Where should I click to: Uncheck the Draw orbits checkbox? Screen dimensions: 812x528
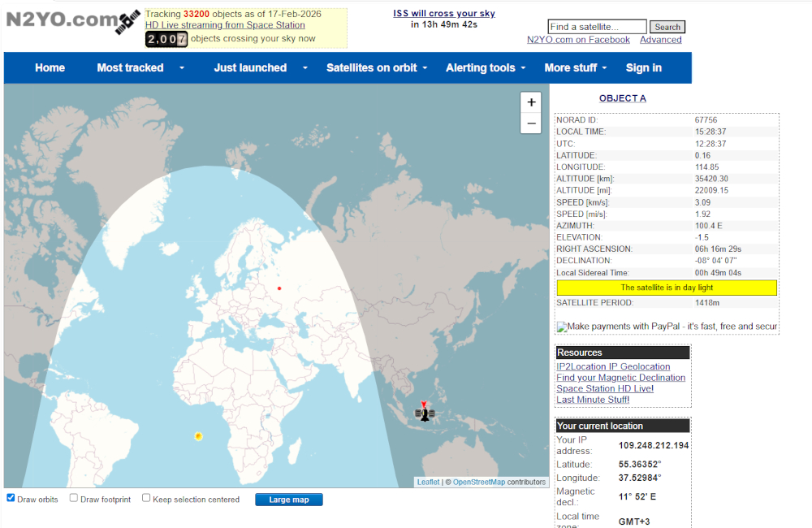pyautogui.click(x=11, y=498)
